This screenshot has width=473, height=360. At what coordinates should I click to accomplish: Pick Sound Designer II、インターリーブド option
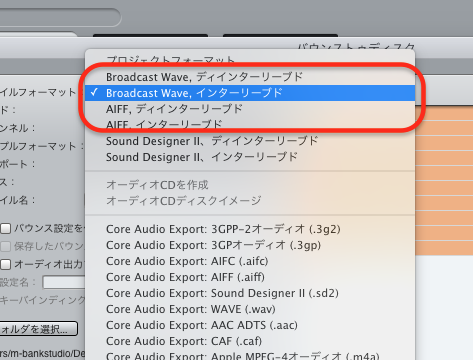click(x=250, y=157)
